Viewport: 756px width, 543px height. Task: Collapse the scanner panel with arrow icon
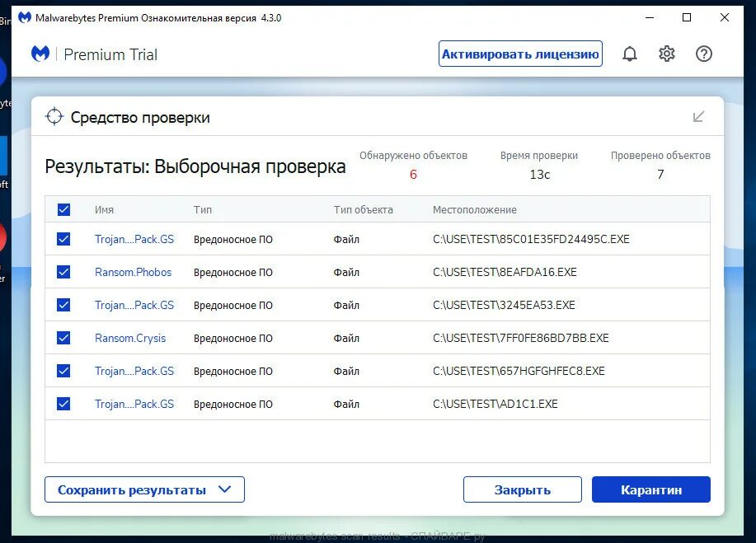(x=698, y=117)
